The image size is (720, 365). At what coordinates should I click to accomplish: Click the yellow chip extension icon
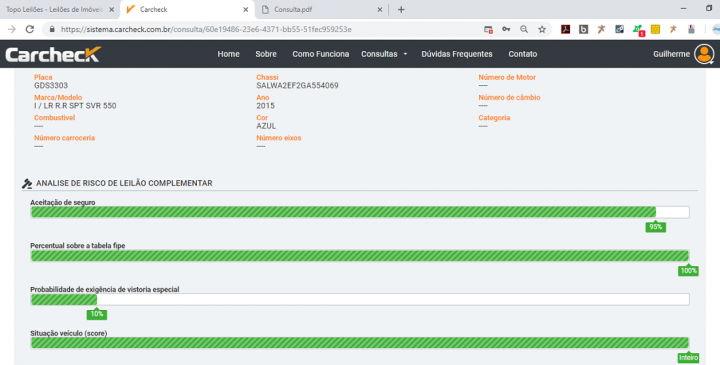point(655,29)
